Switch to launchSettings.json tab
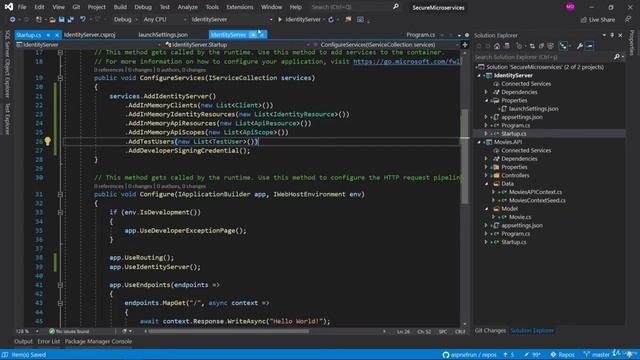 (163, 35)
